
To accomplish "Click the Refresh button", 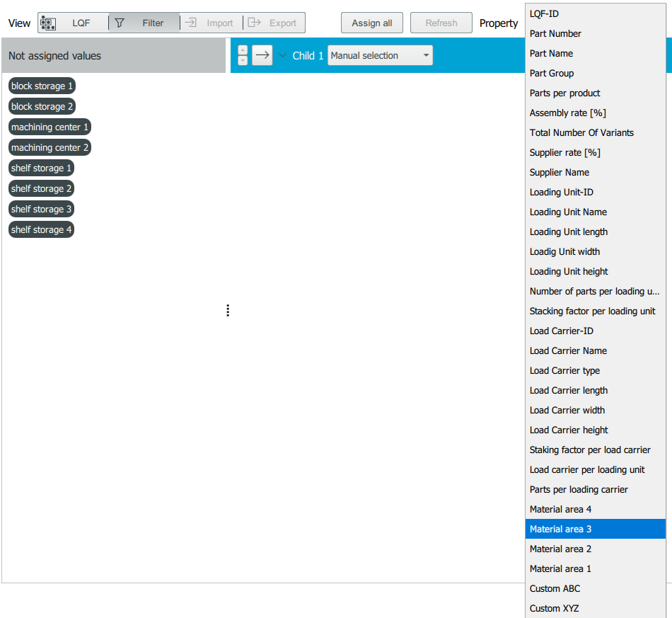I will click(441, 23).
